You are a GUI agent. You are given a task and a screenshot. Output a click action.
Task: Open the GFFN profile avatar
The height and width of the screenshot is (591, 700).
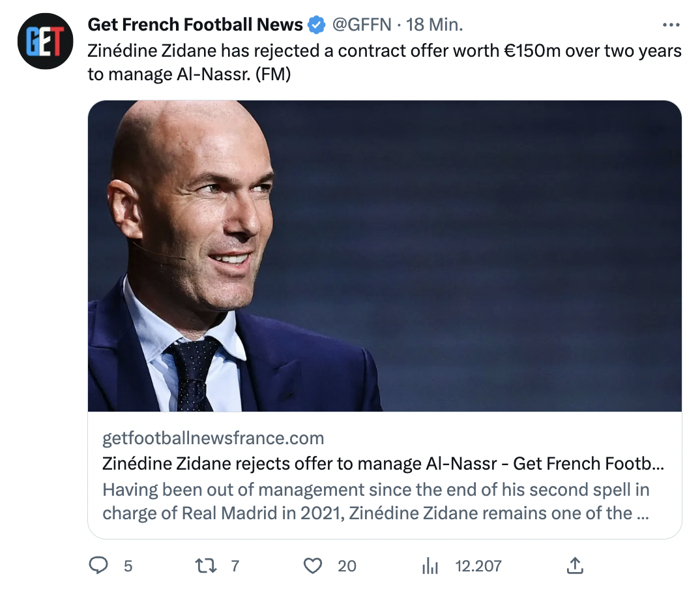coord(44,41)
